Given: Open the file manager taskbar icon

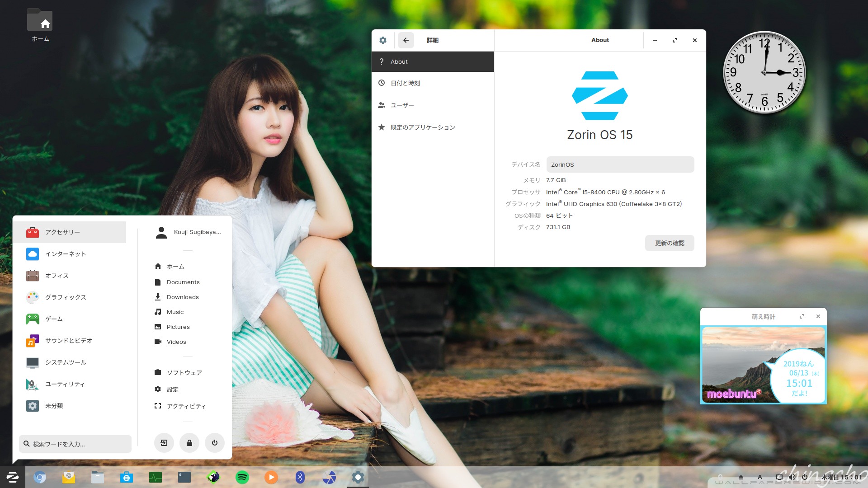Looking at the screenshot, I should coord(98,477).
